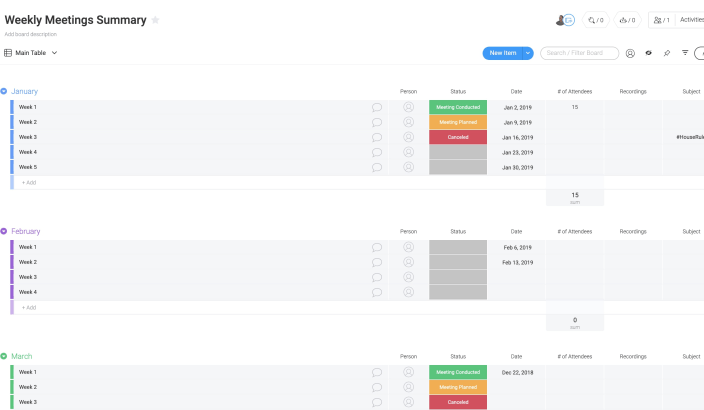Collapse the March group
Screen dimensions: 704x410
pyautogui.click(x=4, y=356)
